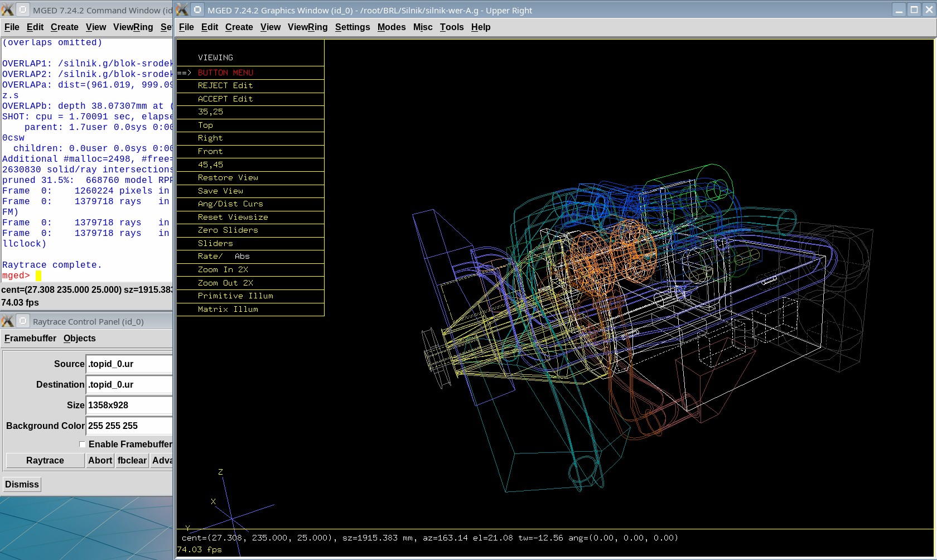Screen dimensions: 937x560
Task: Open the Tools menu
Action: point(451,27)
